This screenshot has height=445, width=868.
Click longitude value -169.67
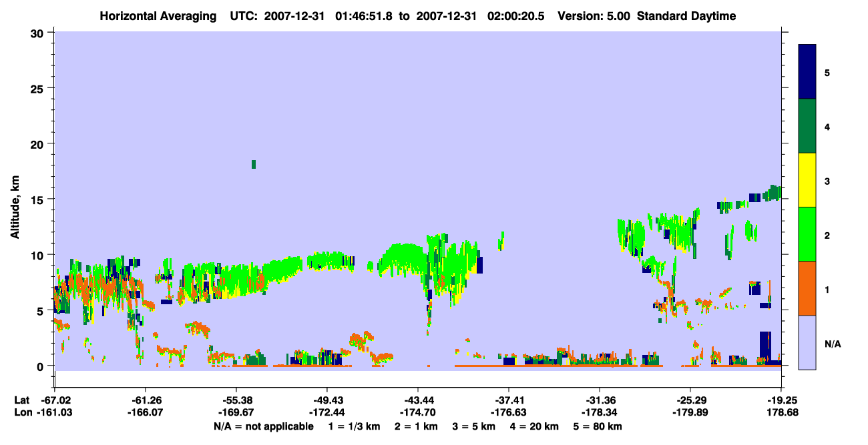pyautogui.click(x=236, y=412)
